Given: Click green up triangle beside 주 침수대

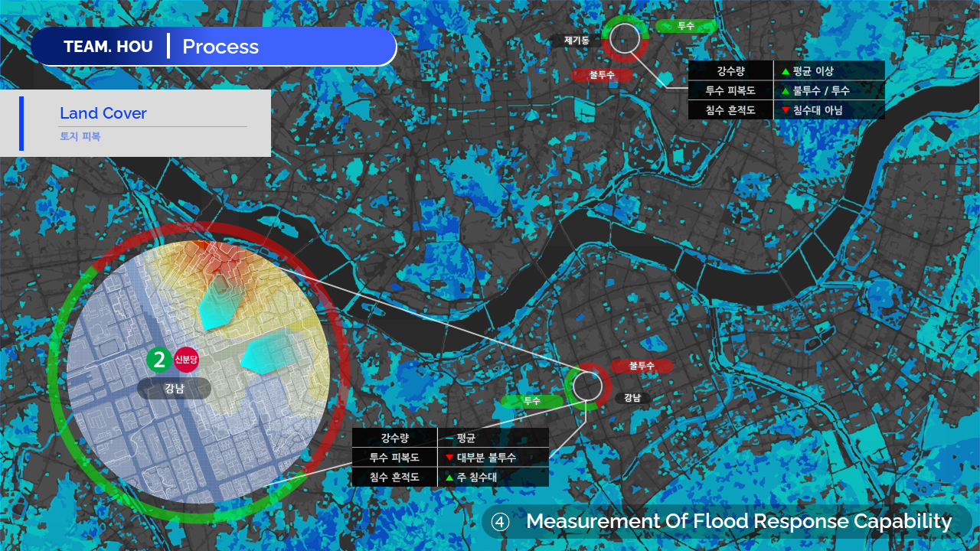Looking at the screenshot, I should [449, 478].
